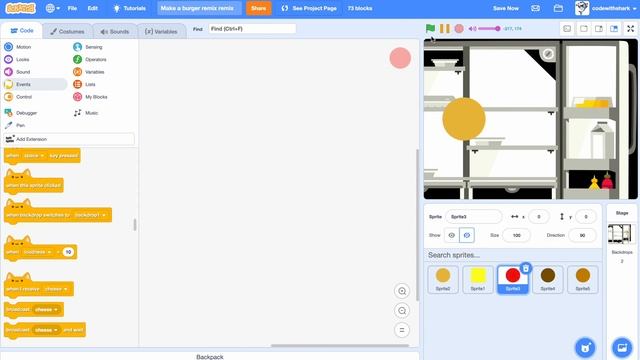Pause the running project
Viewport: 640px width, 360px height.
[444, 29]
